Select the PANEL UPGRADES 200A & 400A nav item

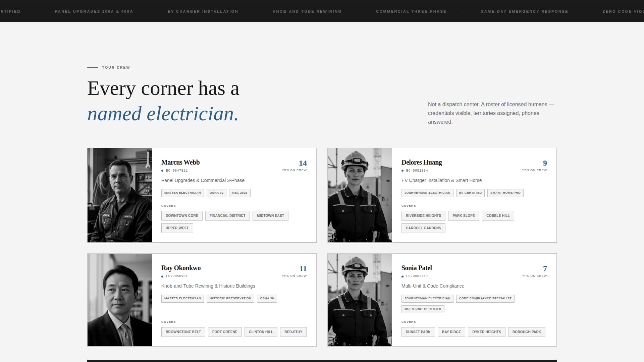[x=94, y=11]
